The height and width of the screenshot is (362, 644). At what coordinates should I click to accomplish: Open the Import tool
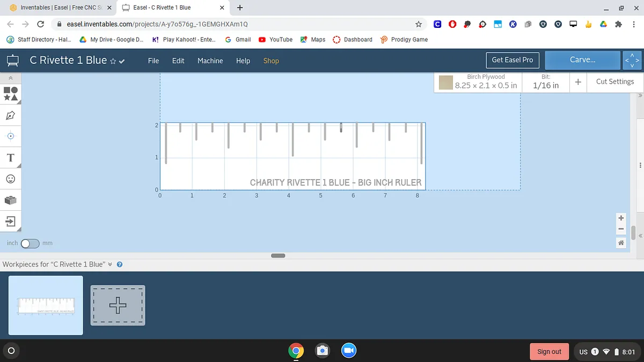pyautogui.click(x=11, y=221)
